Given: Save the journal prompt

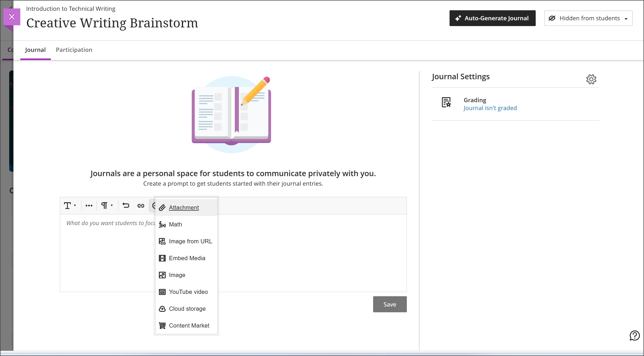Looking at the screenshot, I should point(390,304).
